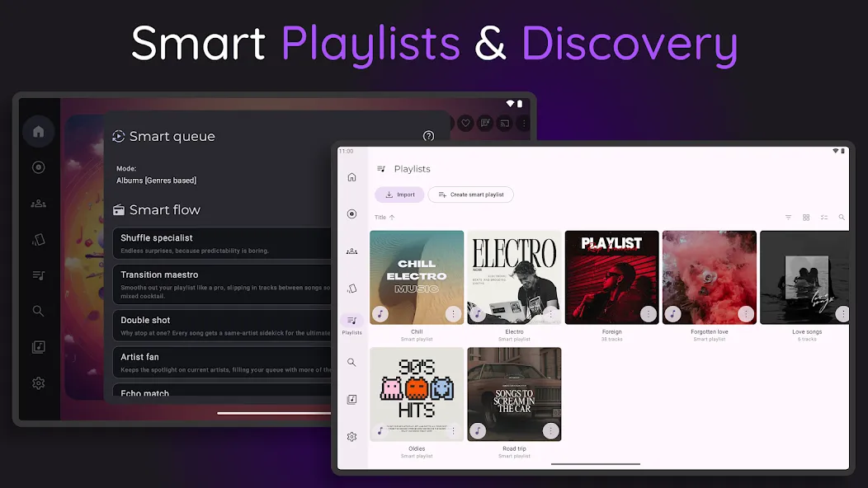Image resolution: width=868 pixels, height=488 pixels.
Task: Open more options on Chill playlist
Action: coord(453,314)
